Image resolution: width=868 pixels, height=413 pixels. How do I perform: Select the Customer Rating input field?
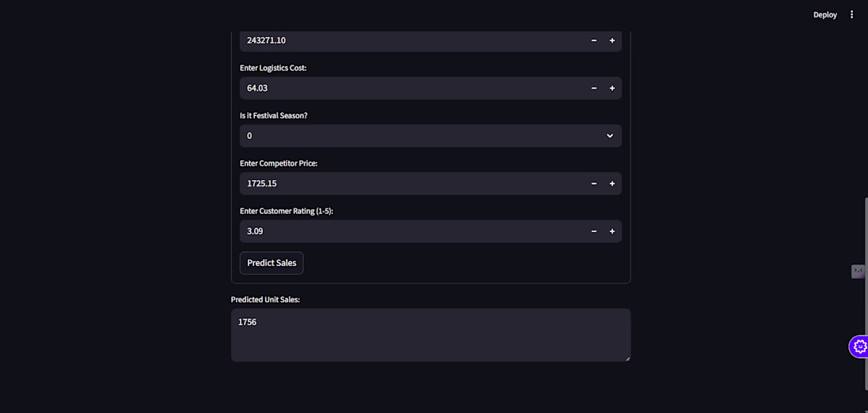coord(410,231)
